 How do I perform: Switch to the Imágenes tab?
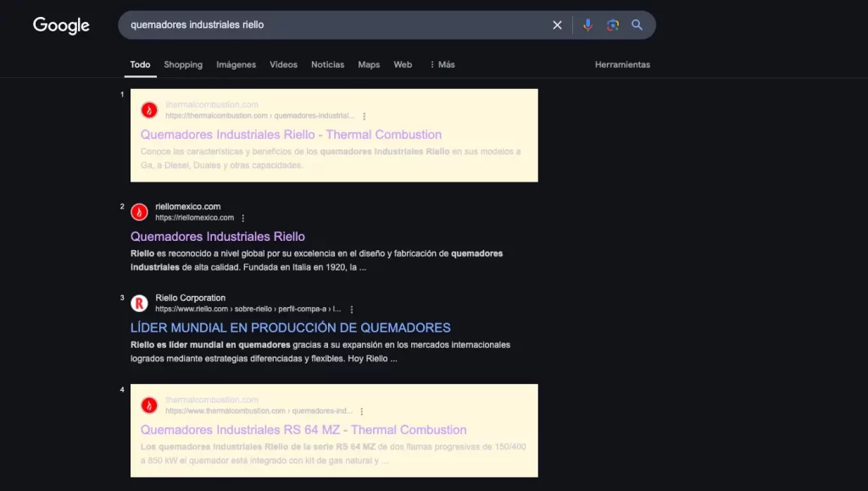tap(236, 64)
